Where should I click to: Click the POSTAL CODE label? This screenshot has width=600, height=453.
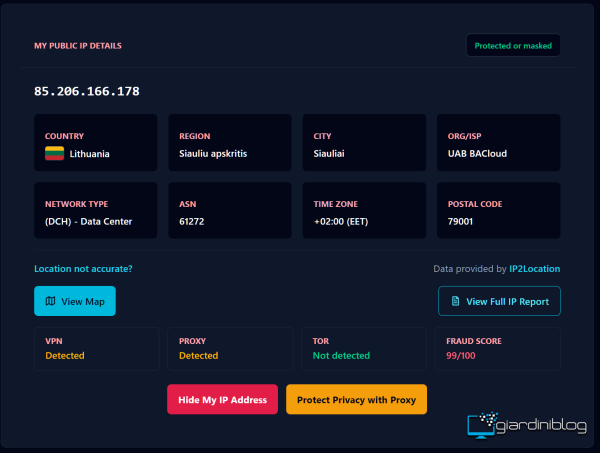475,204
